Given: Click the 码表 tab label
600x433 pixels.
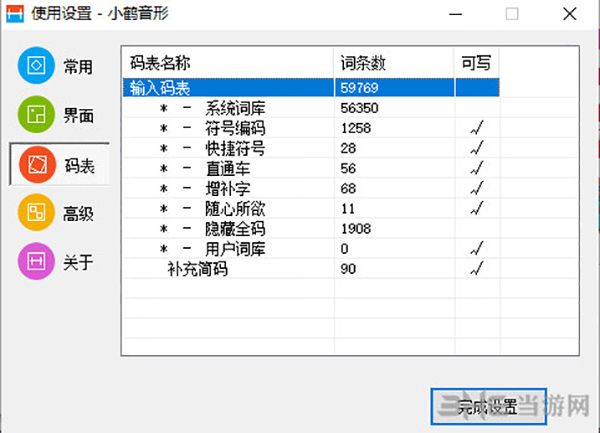Looking at the screenshot, I should pyautogui.click(x=80, y=166).
